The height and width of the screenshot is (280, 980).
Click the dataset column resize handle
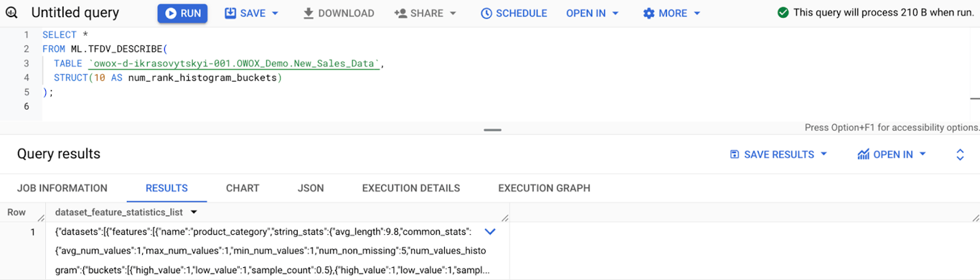click(505, 217)
